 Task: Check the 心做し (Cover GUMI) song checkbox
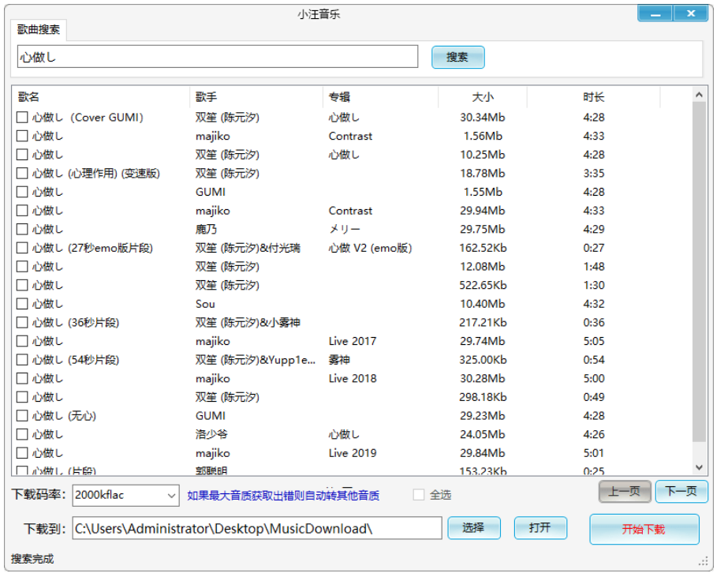click(22, 118)
